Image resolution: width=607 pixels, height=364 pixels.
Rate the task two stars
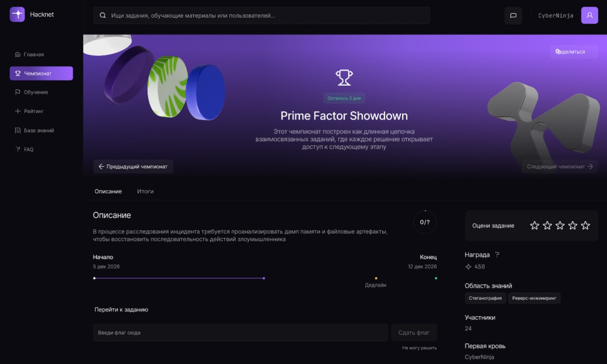coord(547,226)
